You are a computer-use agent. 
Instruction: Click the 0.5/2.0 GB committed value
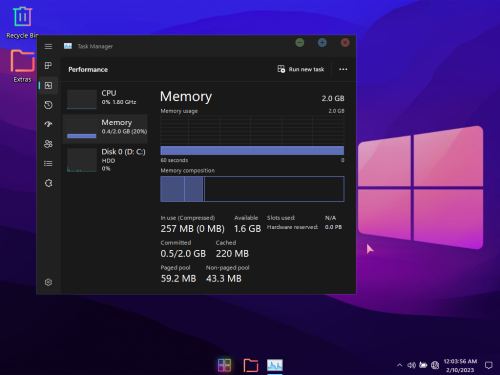(x=183, y=254)
